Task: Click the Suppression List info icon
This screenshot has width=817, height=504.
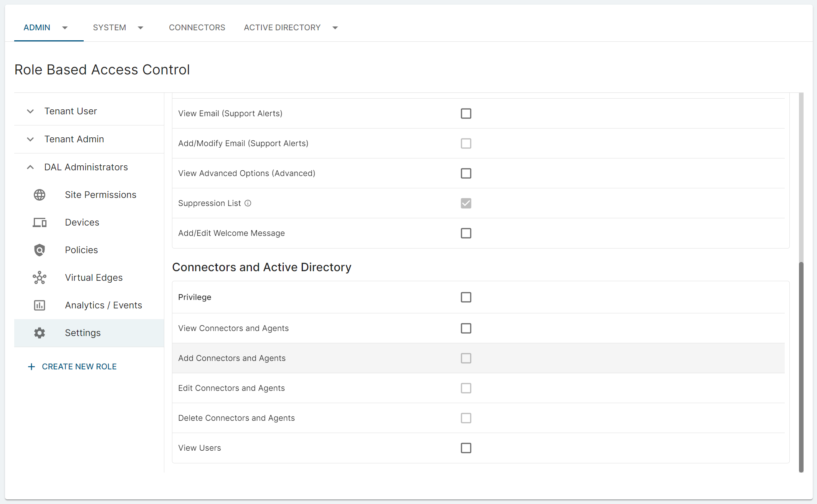Action: click(248, 203)
